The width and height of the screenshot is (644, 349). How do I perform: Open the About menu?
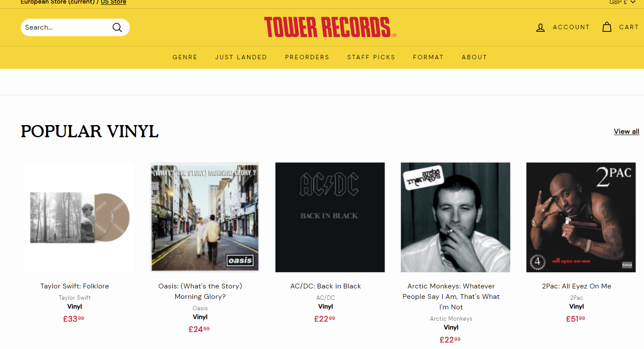point(475,57)
